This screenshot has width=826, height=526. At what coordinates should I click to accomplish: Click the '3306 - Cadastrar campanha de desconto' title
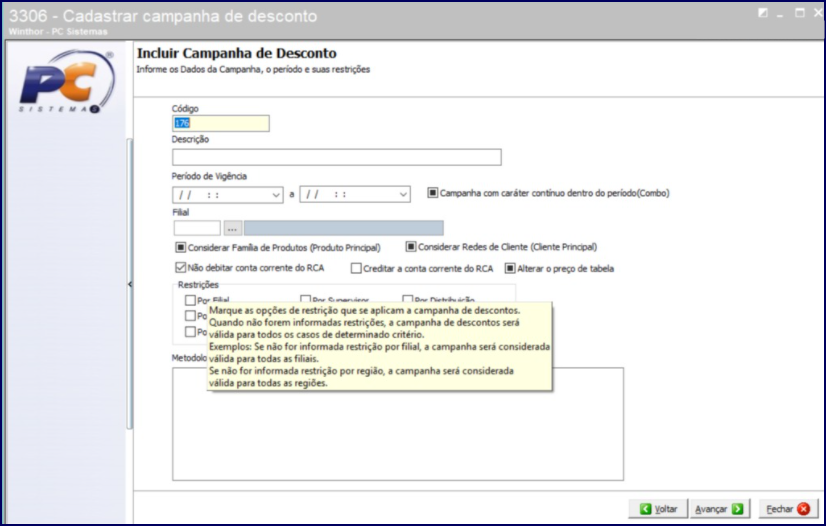tap(163, 16)
